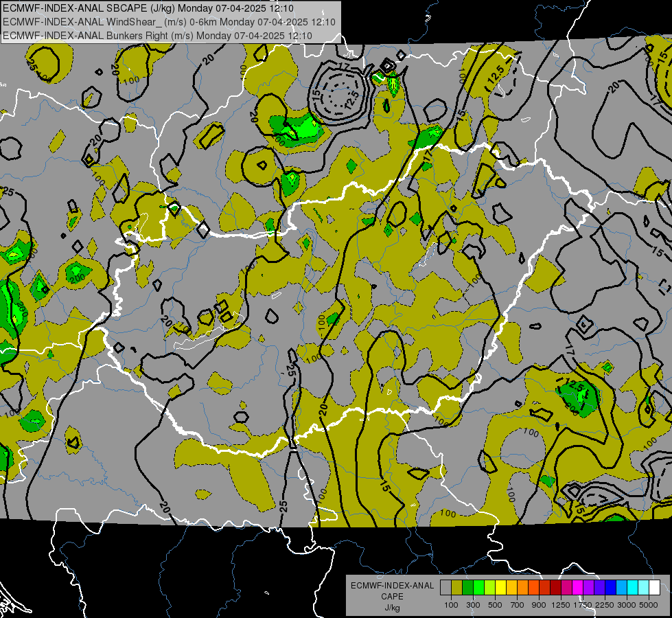Select the dark red legend swatch
The height and width of the screenshot is (618, 672).
[x=555, y=588]
